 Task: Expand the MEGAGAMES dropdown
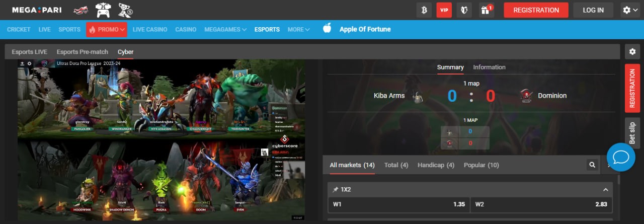tap(225, 30)
